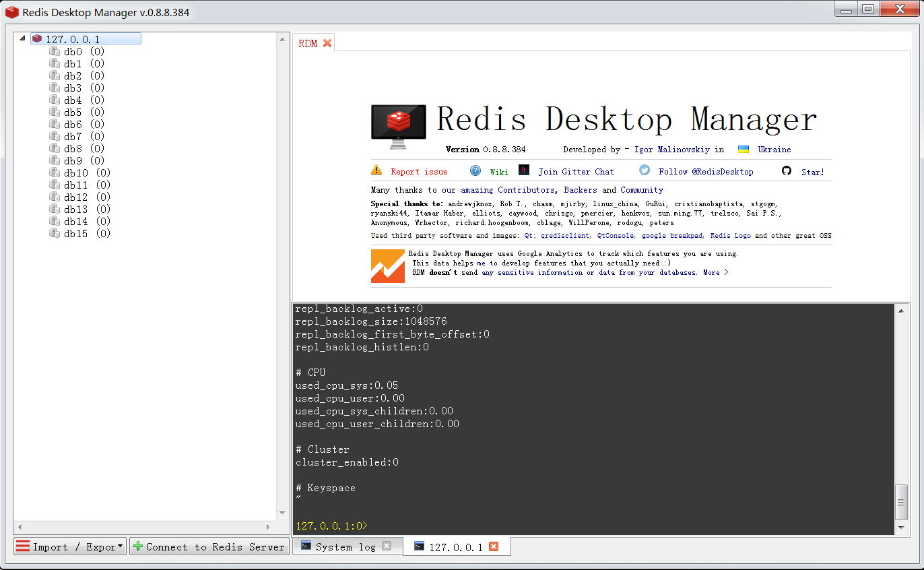The height and width of the screenshot is (570, 924).
Task: Open the qredisclient link
Action: pyautogui.click(x=564, y=236)
